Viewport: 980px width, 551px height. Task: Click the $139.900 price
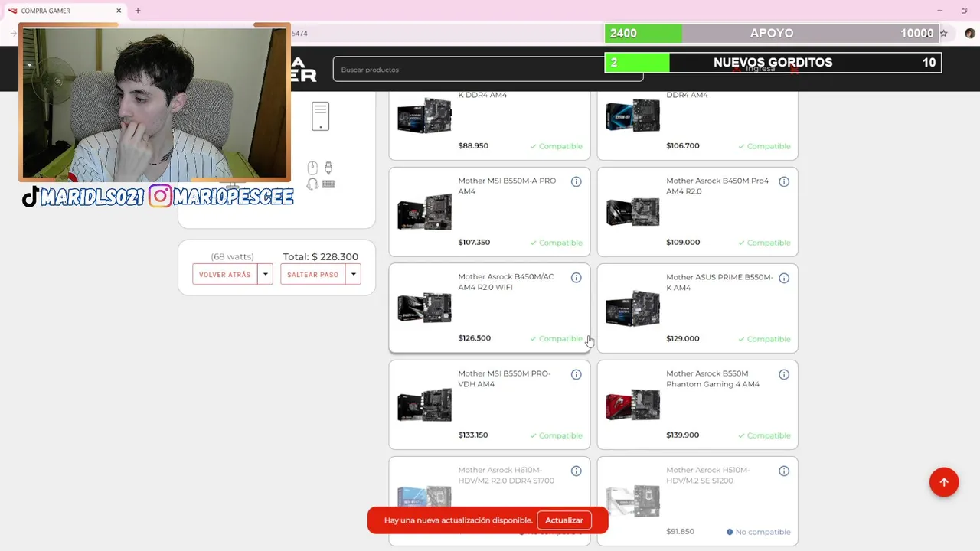pos(683,435)
